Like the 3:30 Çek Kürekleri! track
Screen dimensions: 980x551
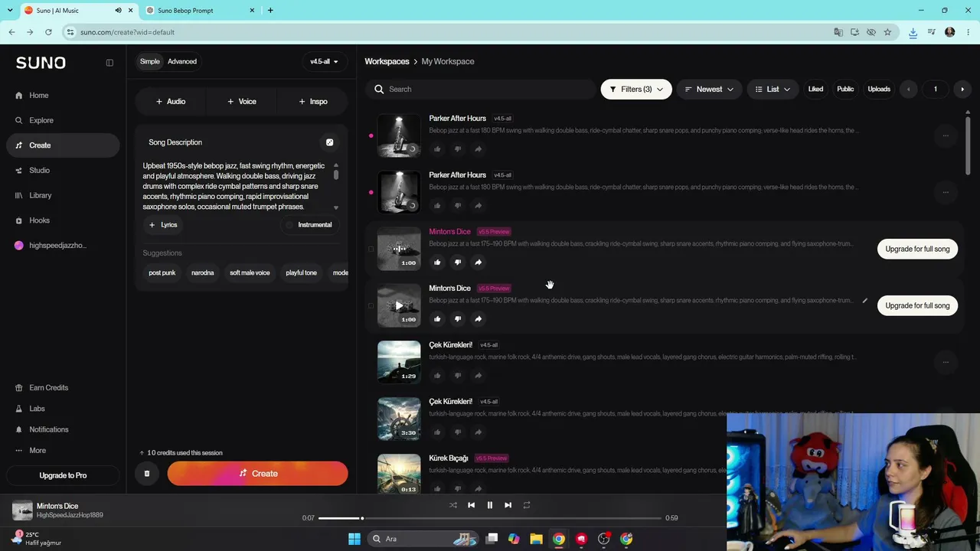(437, 432)
